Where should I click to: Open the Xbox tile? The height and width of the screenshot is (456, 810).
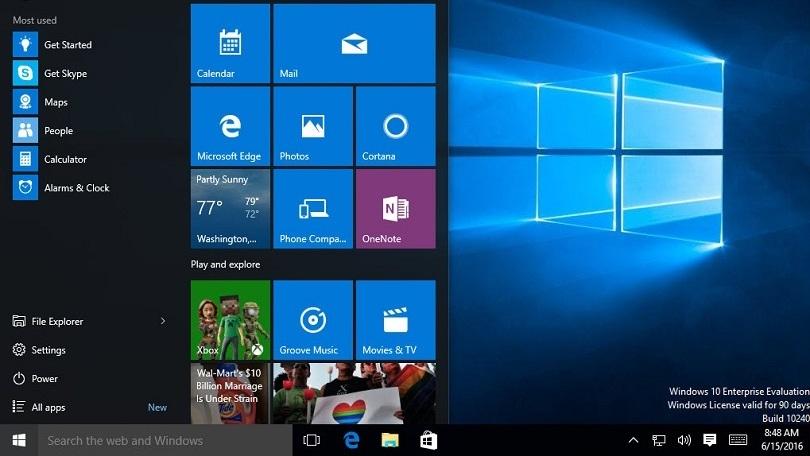coord(230,320)
